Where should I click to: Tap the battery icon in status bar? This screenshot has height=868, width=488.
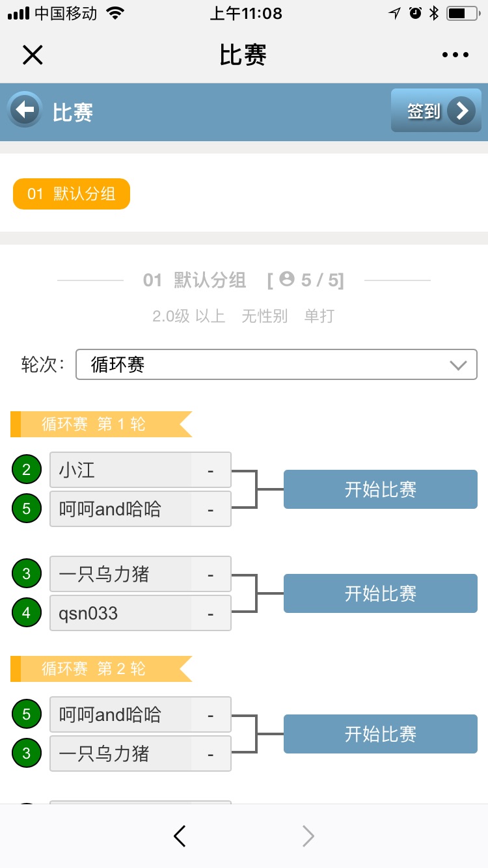(x=465, y=13)
